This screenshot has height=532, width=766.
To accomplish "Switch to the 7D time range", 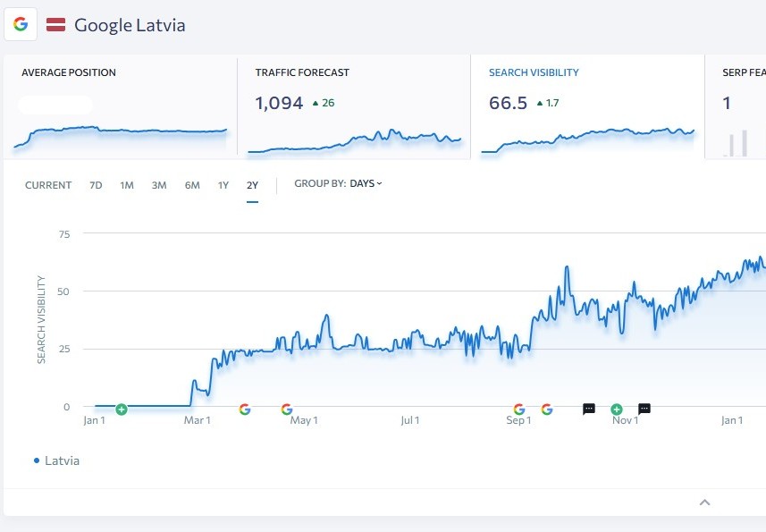I will coord(96,185).
